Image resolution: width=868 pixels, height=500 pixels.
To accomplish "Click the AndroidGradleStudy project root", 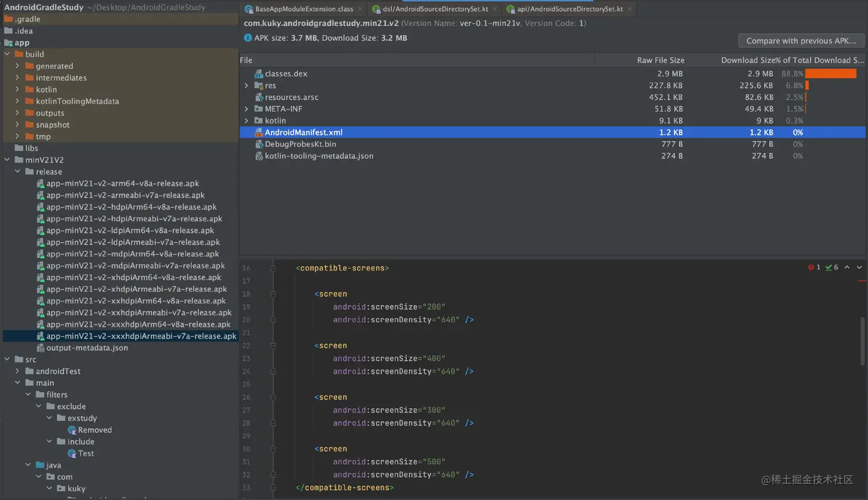I will [x=44, y=7].
